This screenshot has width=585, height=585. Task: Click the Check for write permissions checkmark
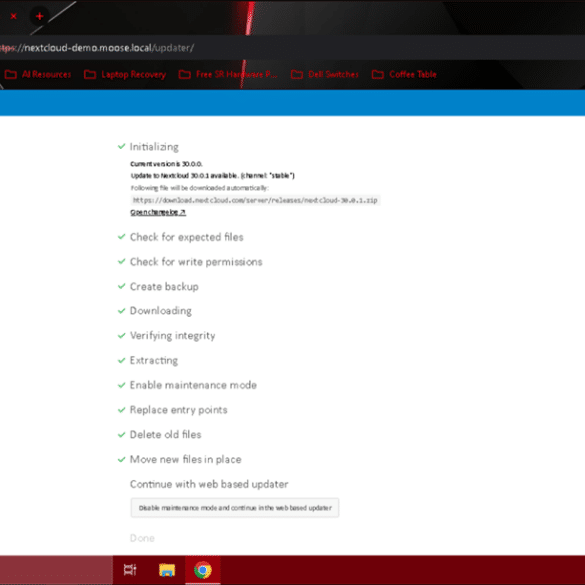121,261
